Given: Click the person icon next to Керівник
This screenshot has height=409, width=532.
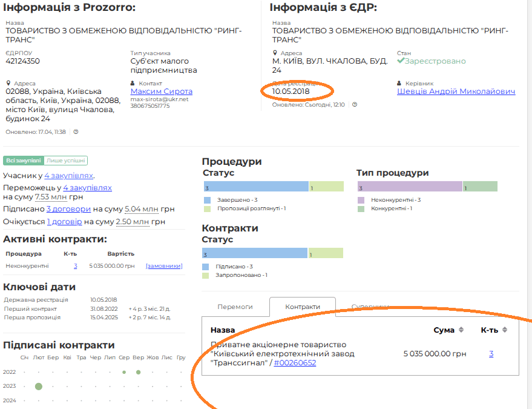Looking at the screenshot, I should [x=399, y=83].
